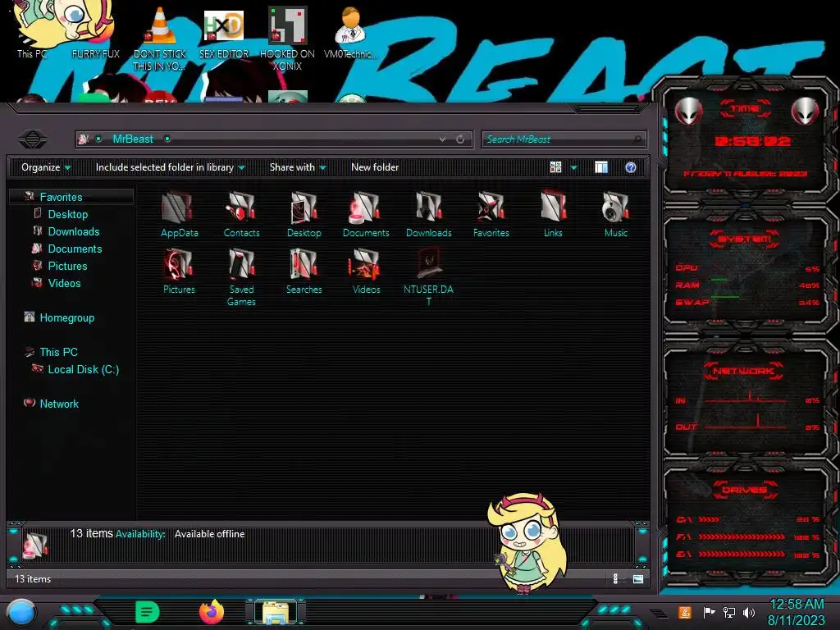Open the Organize dropdown menu
The height and width of the screenshot is (630, 840).
point(46,167)
